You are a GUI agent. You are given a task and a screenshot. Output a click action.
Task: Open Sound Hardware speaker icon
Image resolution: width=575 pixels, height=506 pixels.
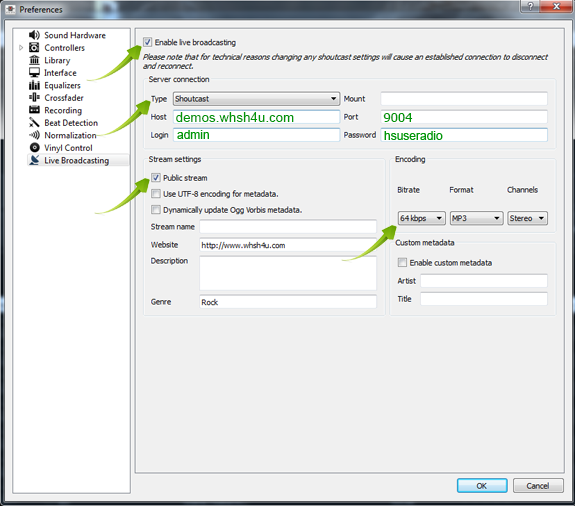click(x=34, y=35)
